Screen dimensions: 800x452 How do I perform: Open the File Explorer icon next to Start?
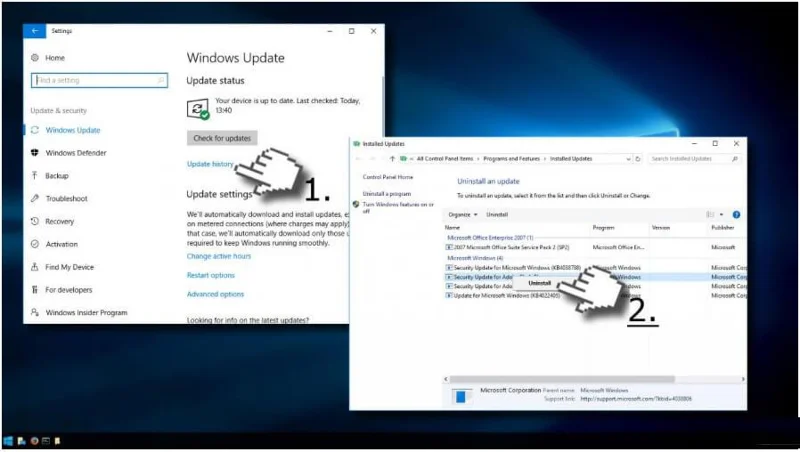21,441
